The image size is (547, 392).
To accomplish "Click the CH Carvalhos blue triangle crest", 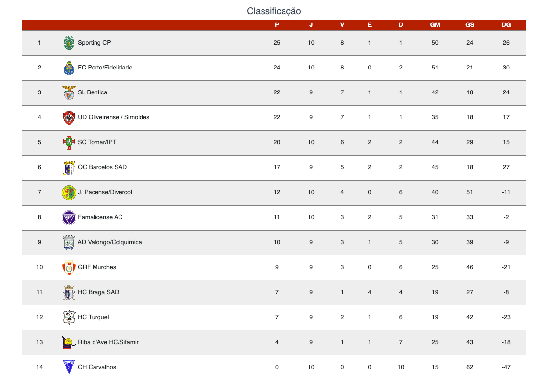I will click(69, 367).
